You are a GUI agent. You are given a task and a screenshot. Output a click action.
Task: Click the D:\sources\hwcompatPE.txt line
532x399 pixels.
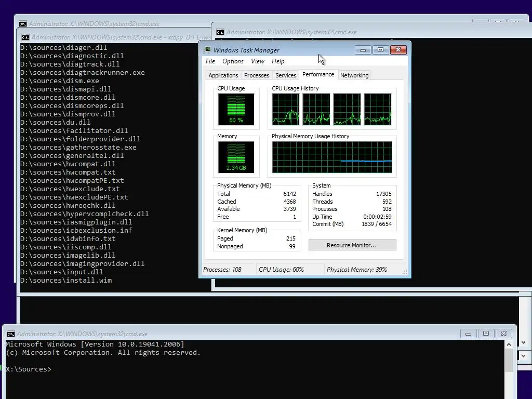pyautogui.click(x=72, y=180)
